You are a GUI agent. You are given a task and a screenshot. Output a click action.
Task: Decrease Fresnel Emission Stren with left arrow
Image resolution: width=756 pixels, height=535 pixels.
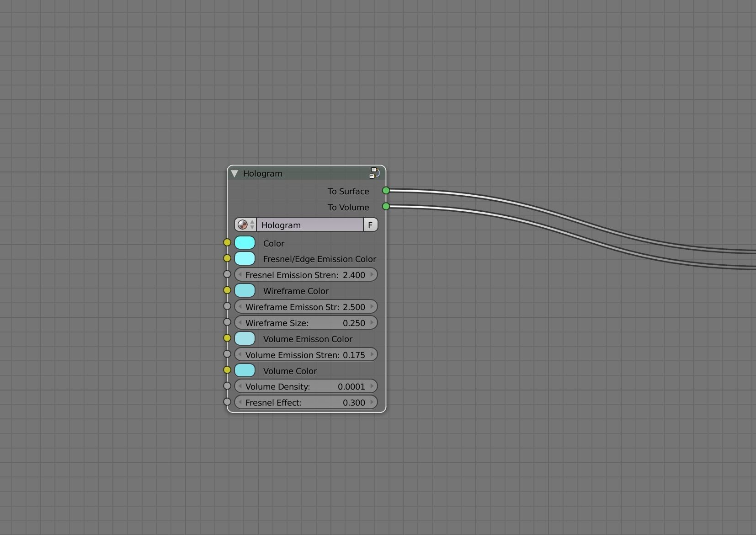(240, 274)
